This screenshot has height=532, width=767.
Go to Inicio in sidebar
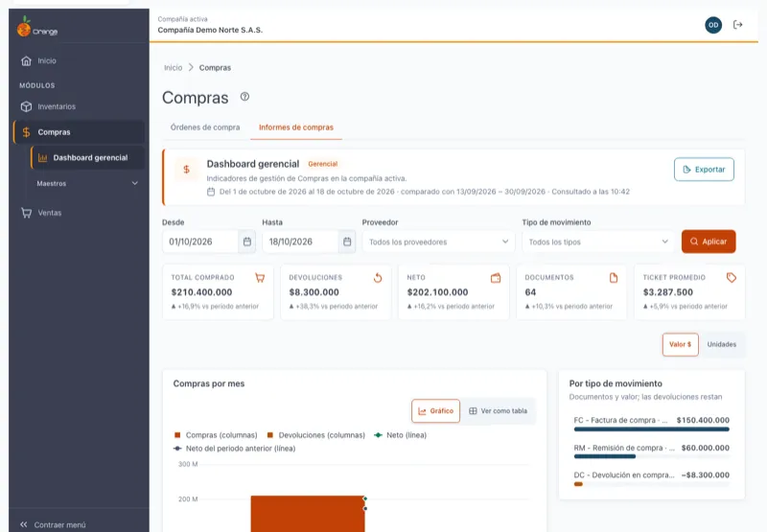(79, 61)
